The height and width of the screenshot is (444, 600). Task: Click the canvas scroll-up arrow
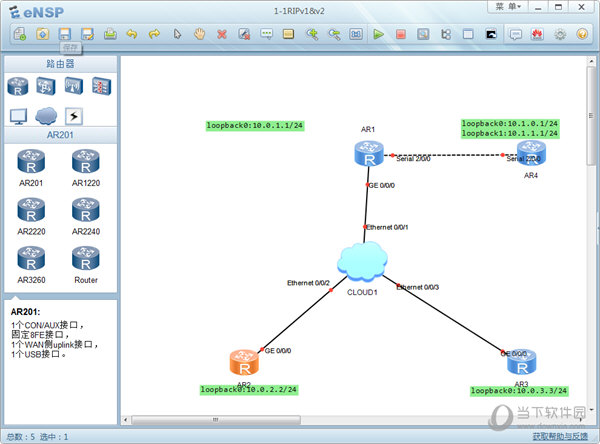pos(591,61)
